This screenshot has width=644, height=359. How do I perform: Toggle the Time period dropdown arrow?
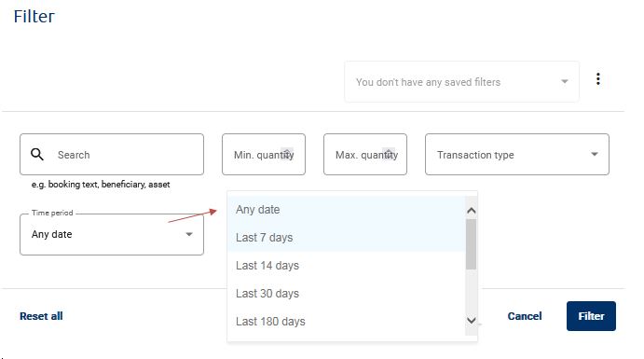click(189, 234)
